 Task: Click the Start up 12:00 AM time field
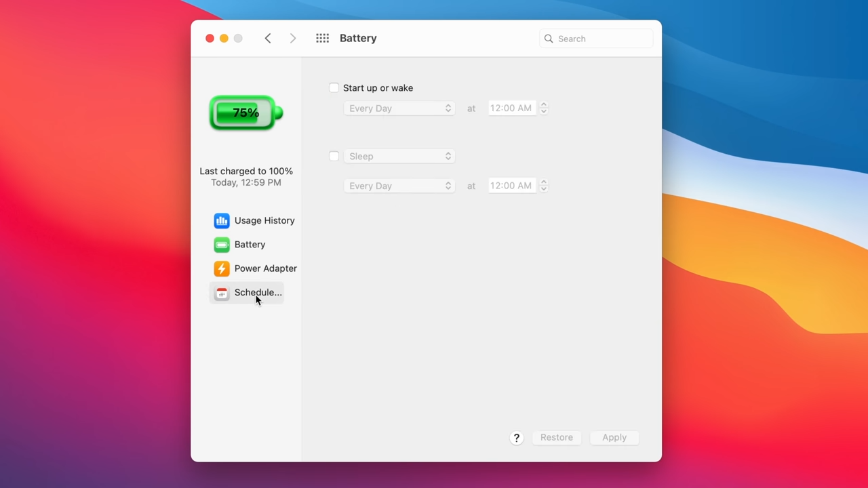pyautogui.click(x=512, y=108)
